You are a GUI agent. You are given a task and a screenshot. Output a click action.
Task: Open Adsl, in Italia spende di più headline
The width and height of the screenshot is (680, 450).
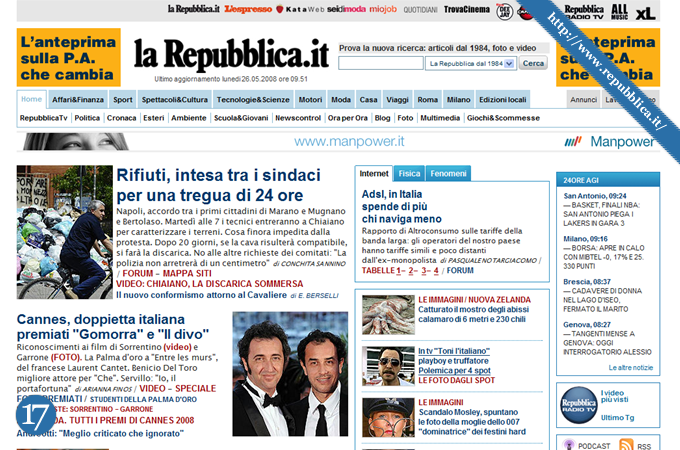402,206
